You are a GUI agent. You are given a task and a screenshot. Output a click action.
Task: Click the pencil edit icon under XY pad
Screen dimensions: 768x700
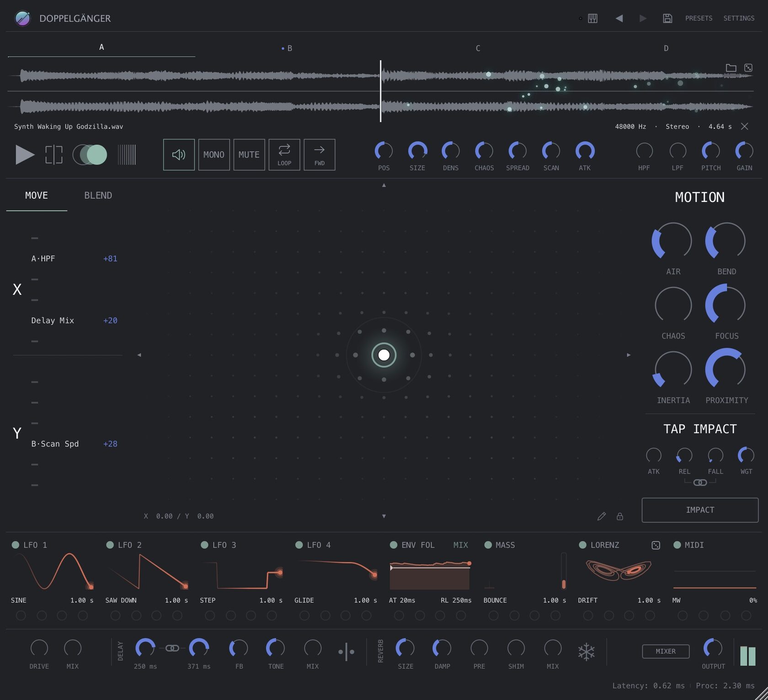click(x=602, y=516)
